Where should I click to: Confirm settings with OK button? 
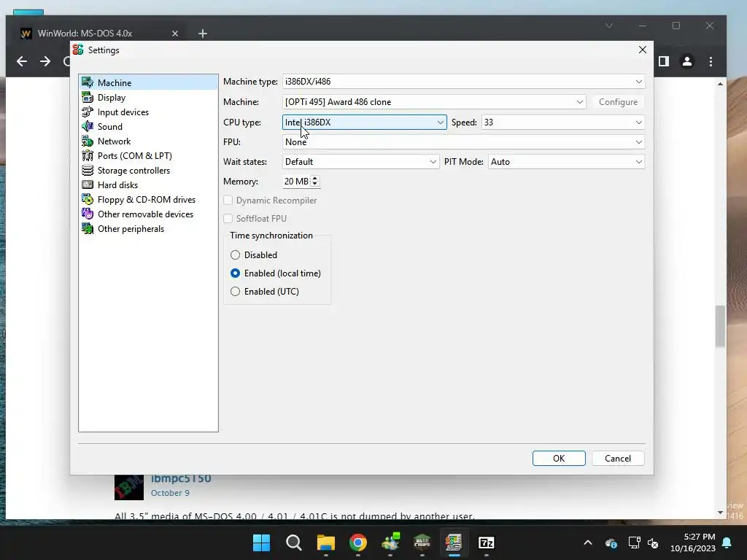pyautogui.click(x=559, y=458)
